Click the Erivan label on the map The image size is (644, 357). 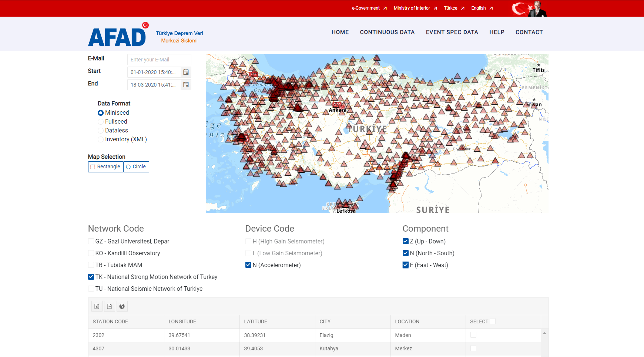534,104
